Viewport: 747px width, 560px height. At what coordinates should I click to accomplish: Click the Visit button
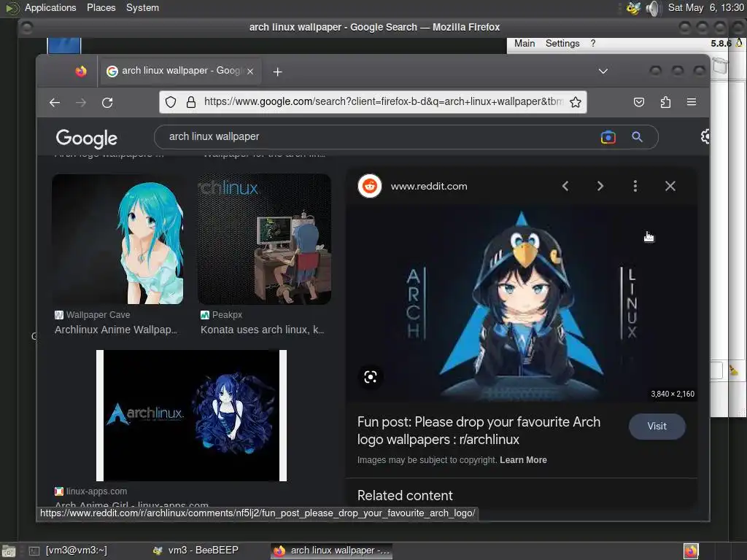[x=657, y=426]
